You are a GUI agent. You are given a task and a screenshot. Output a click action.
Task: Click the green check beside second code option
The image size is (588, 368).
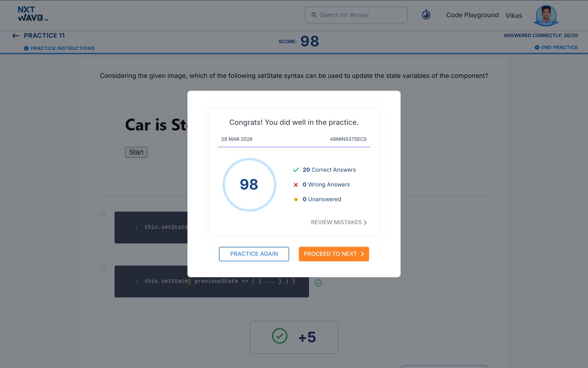[x=318, y=283]
